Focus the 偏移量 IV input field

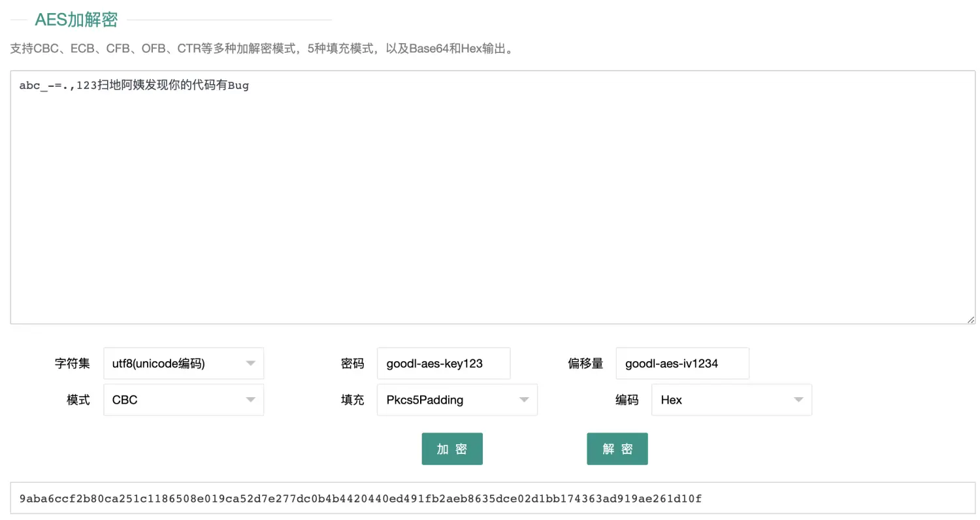(683, 363)
